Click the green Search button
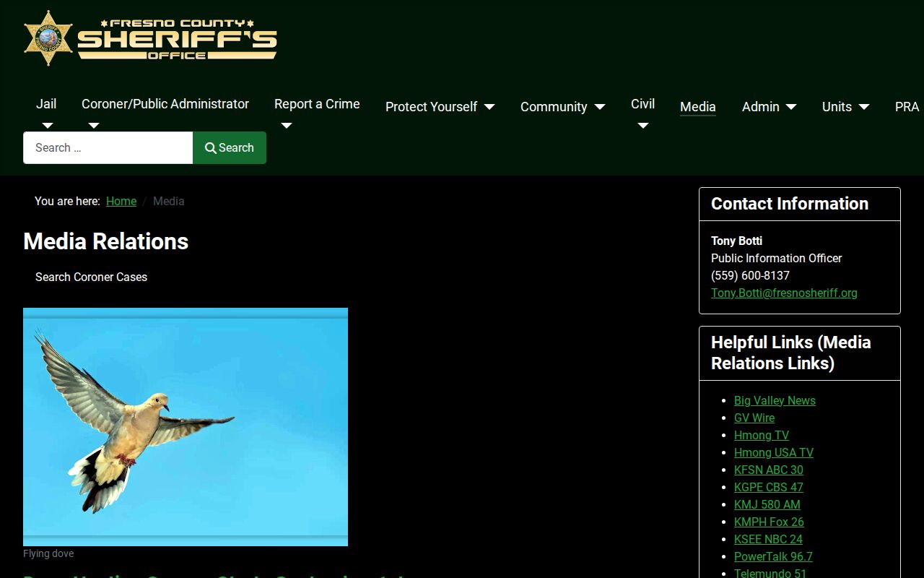 [x=230, y=147]
